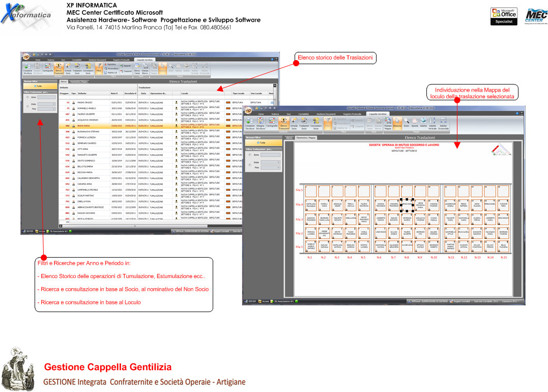Click the Tutte button in the list window
The image size is (548, 392).
tap(38, 87)
